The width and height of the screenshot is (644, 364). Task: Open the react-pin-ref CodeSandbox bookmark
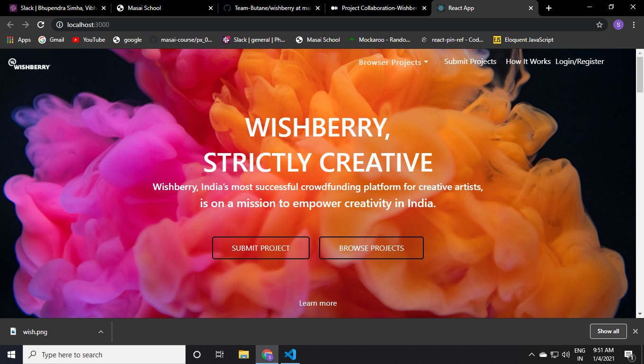click(x=452, y=40)
